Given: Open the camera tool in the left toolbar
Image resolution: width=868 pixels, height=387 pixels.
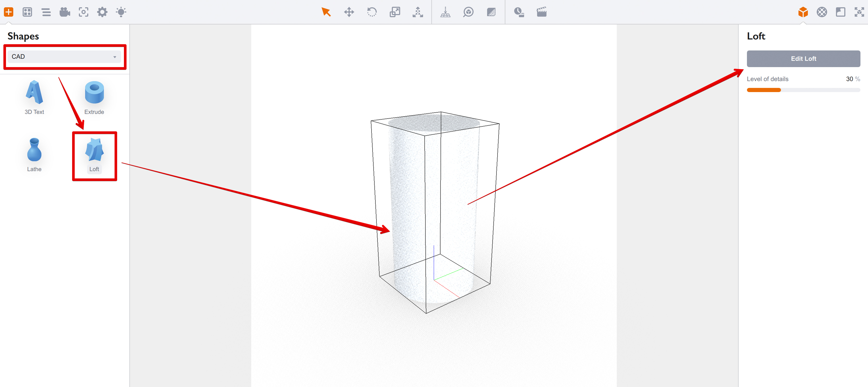Looking at the screenshot, I should click(x=65, y=12).
